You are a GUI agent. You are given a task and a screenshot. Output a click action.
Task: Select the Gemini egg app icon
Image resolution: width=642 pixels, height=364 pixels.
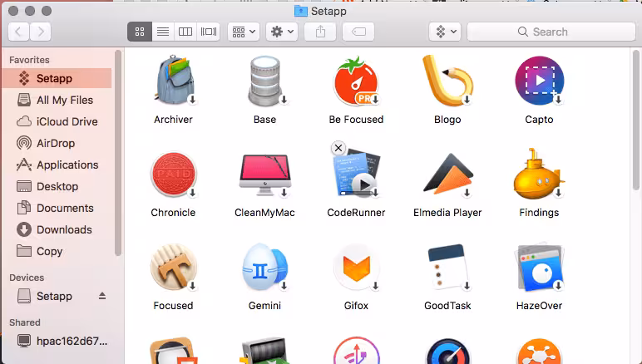[x=265, y=268]
